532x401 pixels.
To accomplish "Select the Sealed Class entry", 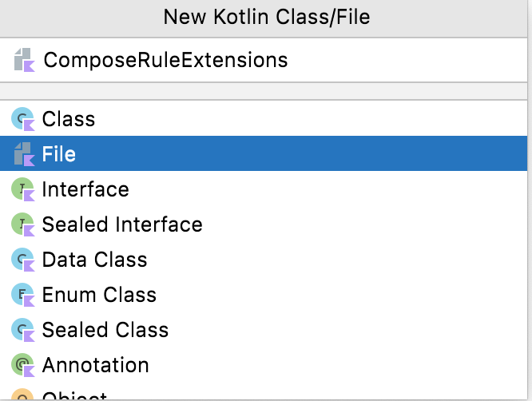I will 105,331.
